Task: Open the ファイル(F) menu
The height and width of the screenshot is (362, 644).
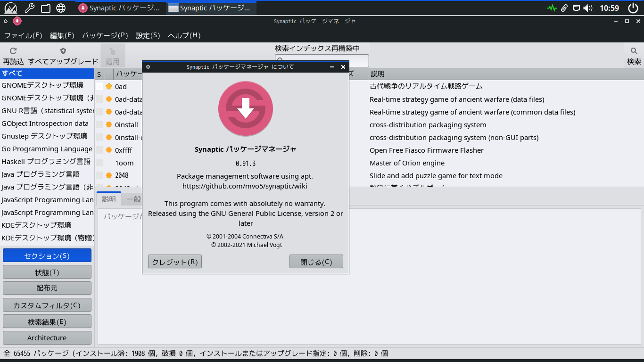Action: [x=23, y=35]
